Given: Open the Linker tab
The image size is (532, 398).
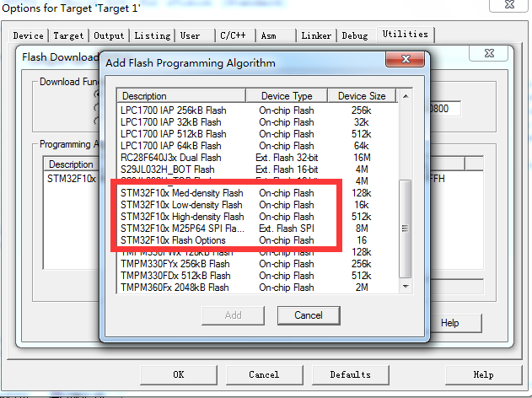Looking at the screenshot, I should pyautogui.click(x=316, y=35).
